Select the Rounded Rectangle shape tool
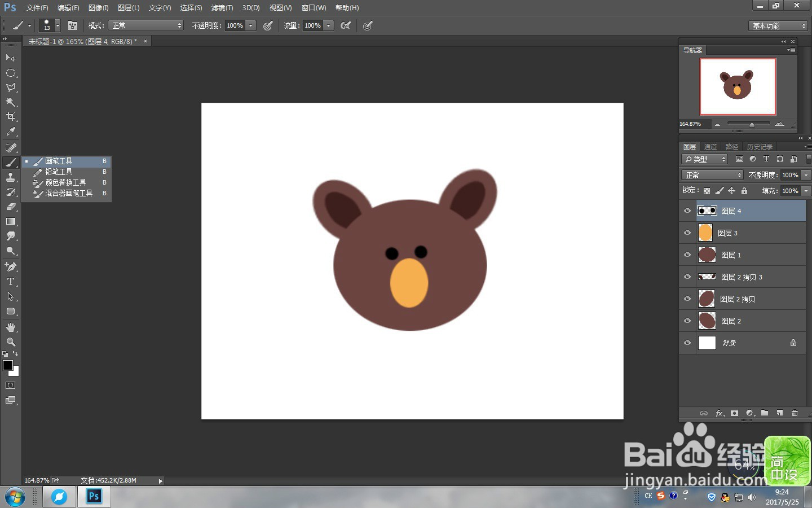 point(11,311)
